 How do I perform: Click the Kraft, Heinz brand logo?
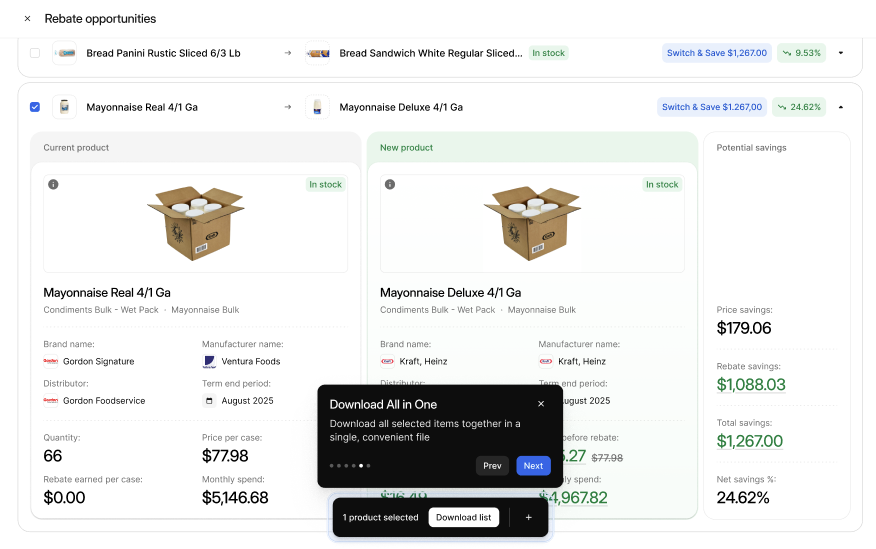point(388,361)
